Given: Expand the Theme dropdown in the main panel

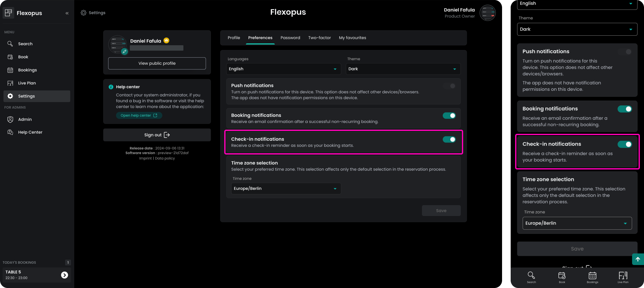Looking at the screenshot, I should tap(403, 69).
